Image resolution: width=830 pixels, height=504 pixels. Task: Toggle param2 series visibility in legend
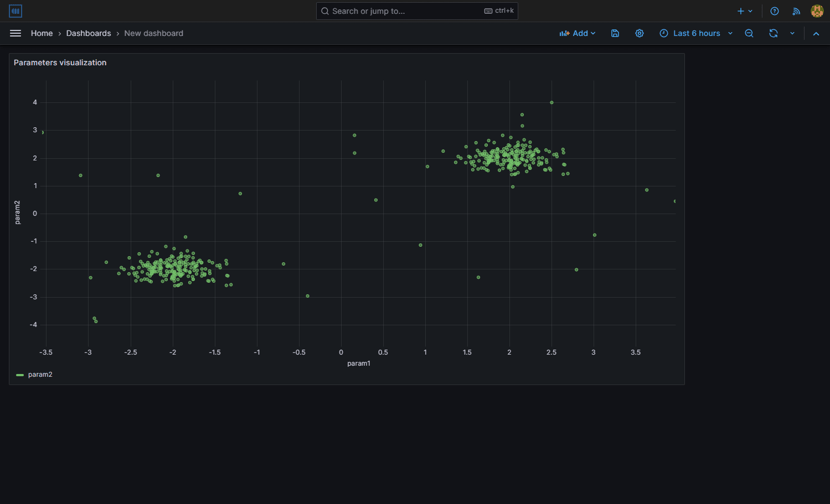(40, 375)
